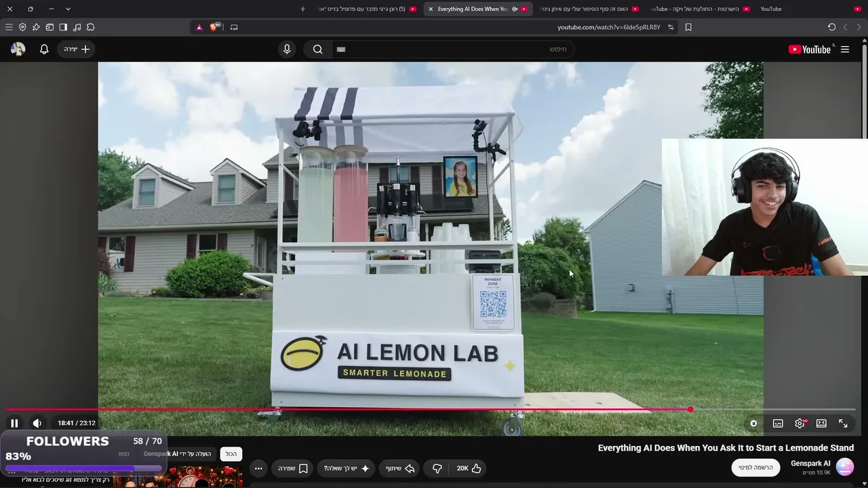
Task: Open site settings icon beside the URL
Action: [x=671, y=27]
